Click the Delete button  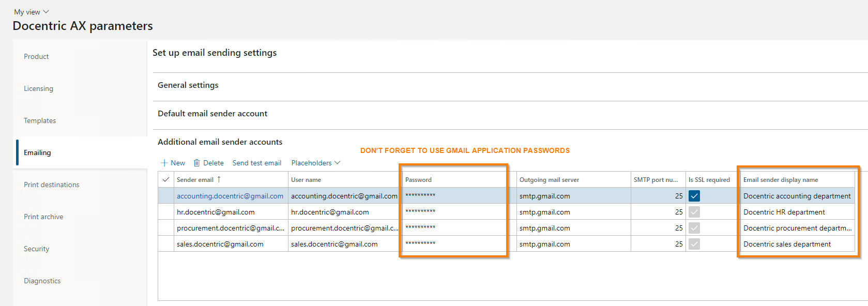tap(209, 163)
